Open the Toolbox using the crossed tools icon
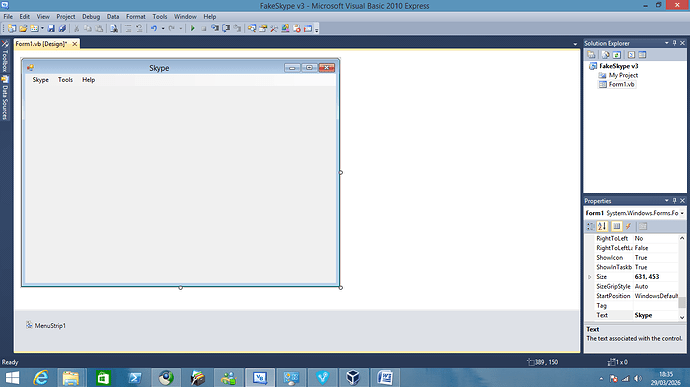Image resolution: width=690 pixels, height=387 pixels. [x=274, y=29]
